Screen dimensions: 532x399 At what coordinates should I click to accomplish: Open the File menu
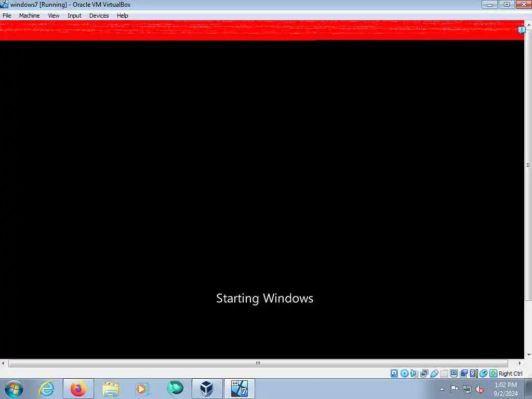7,16
